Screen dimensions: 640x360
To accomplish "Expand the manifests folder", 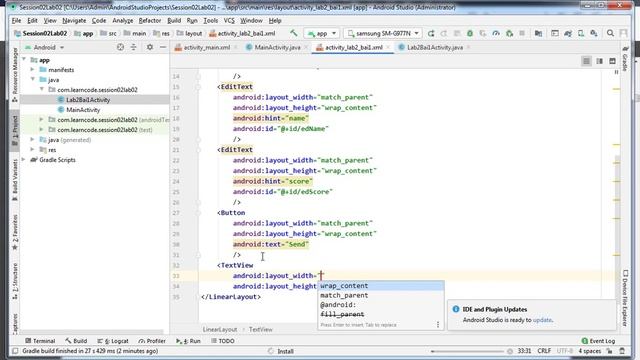I will [33, 70].
